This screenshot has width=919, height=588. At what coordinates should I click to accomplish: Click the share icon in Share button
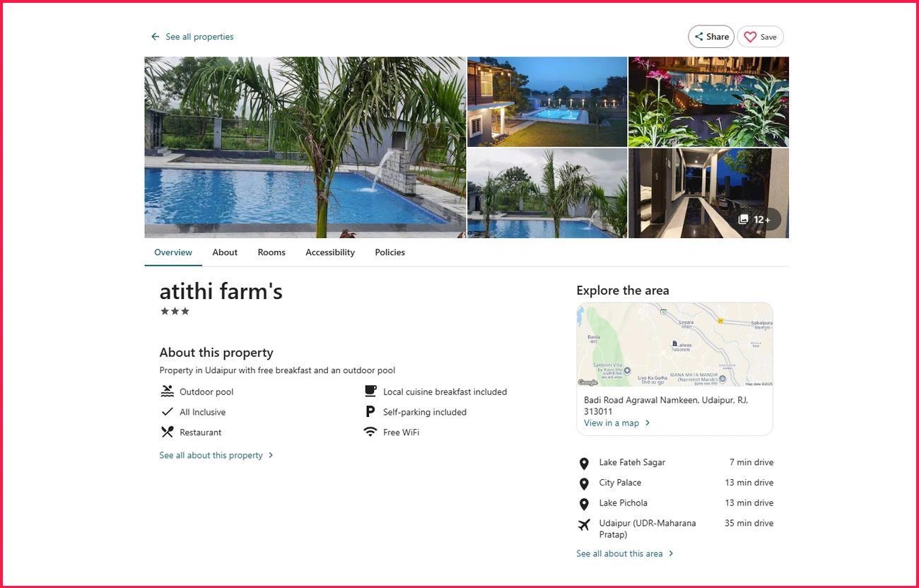[x=698, y=37]
